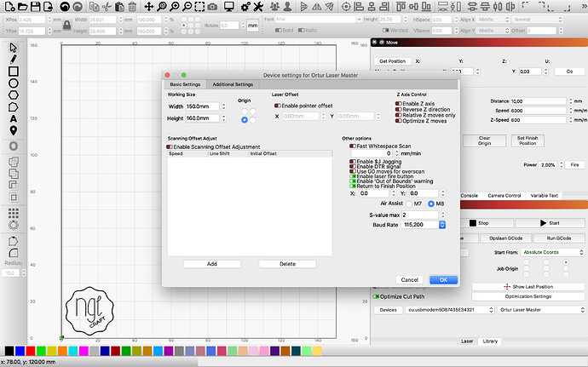588x367 pixels.
Task: Click the Get Position button
Action: pos(392,61)
